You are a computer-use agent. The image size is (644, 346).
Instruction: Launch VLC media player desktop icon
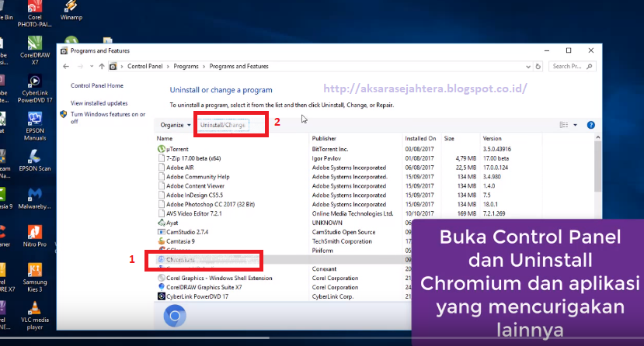point(35,315)
